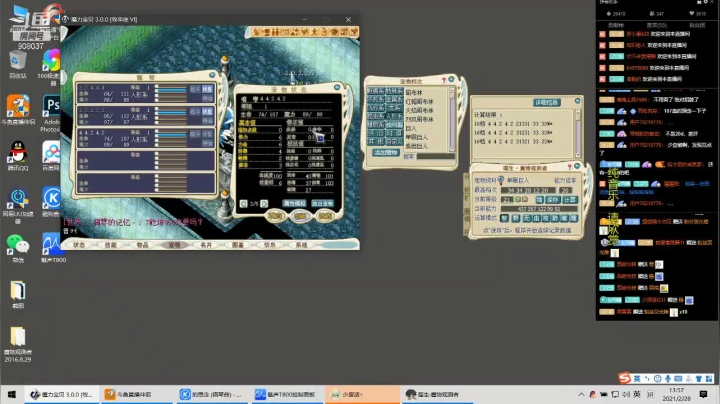Click the pin icon beside 单眼巨人
The image size is (720, 404).
coord(501,180)
